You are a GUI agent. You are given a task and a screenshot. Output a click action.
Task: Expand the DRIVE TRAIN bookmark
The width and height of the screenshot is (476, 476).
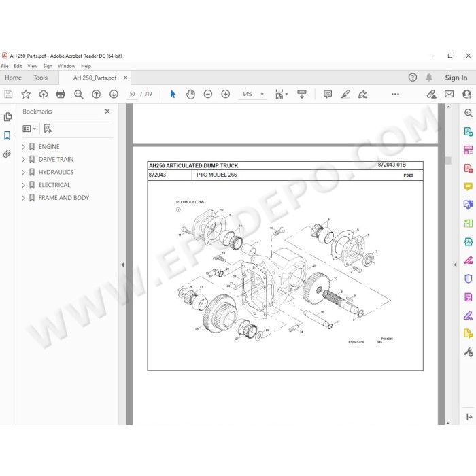point(24,159)
